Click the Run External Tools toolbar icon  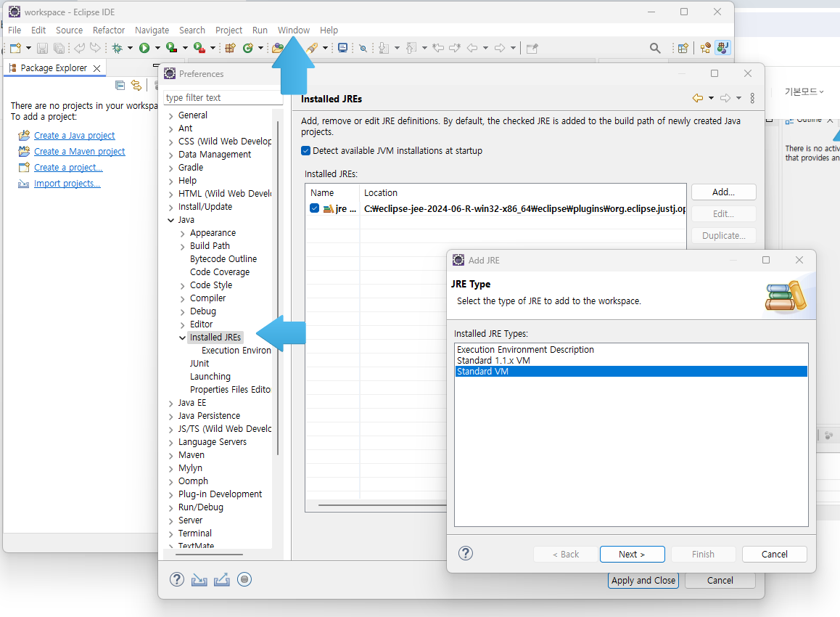[x=199, y=48]
